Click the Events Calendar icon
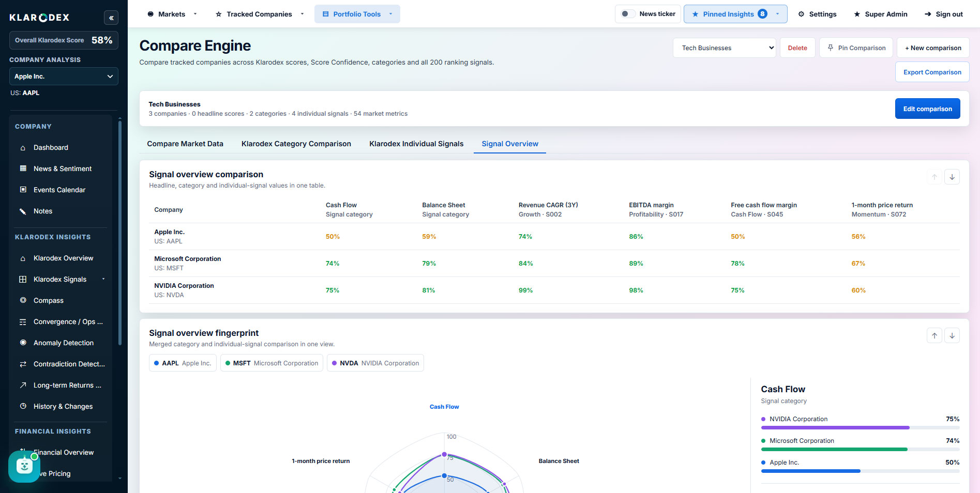The width and height of the screenshot is (980, 493). pos(23,190)
